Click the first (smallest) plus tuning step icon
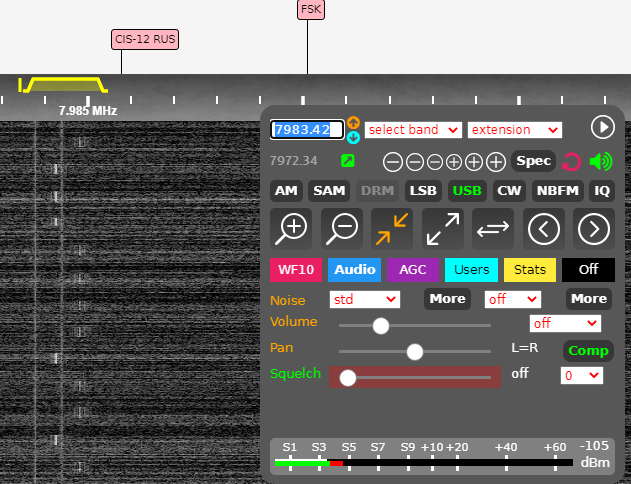Viewport: 631px width, 484px height. 454,162
